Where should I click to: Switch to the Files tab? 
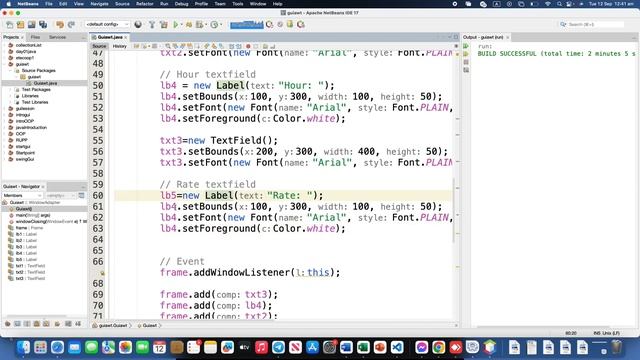click(36, 37)
